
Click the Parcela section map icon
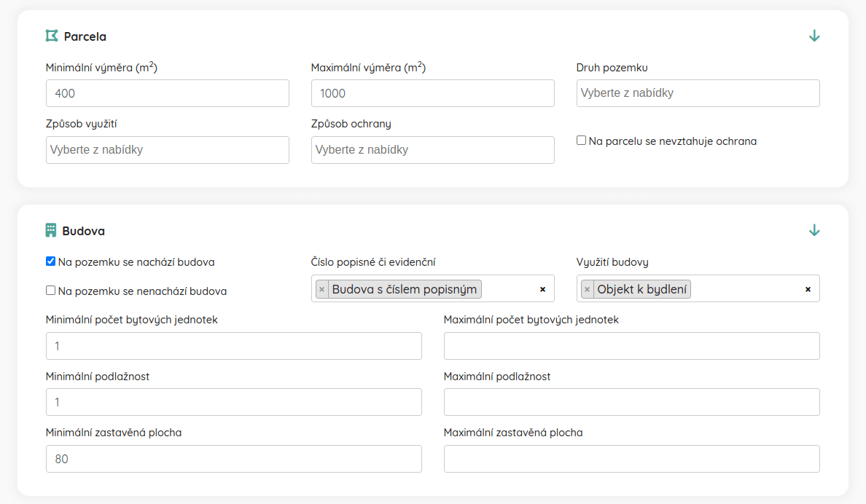(x=51, y=36)
